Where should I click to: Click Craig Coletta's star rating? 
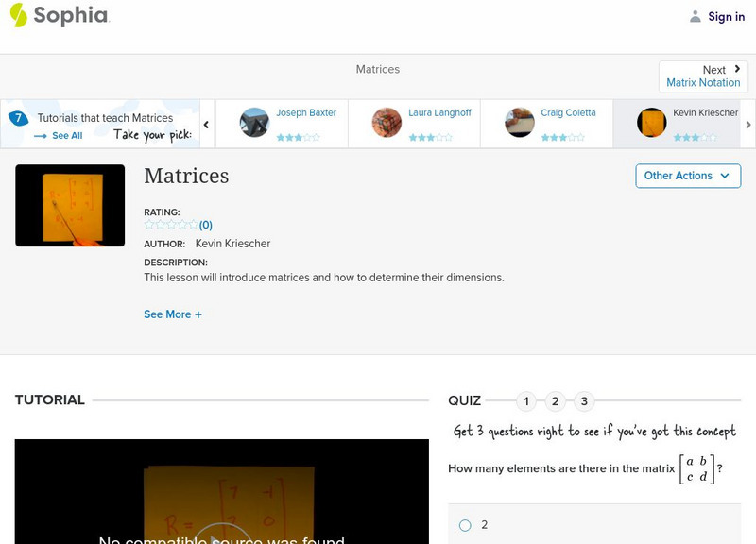pyautogui.click(x=562, y=137)
